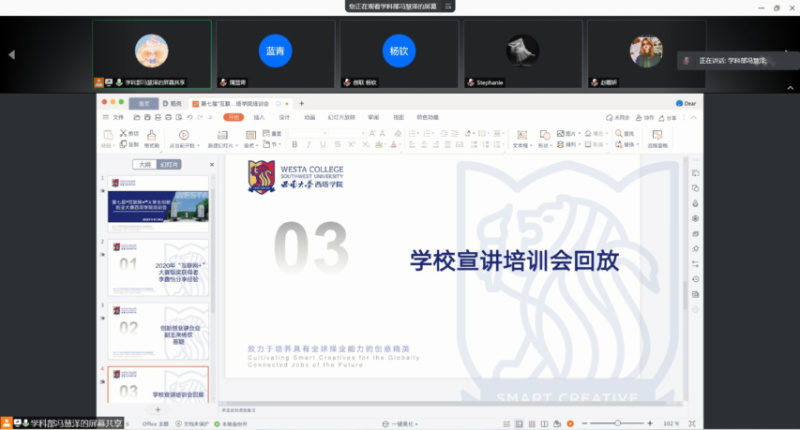Select the highlighted Home ribbon tab
800x430 pixels.
(x=233, y=117)
